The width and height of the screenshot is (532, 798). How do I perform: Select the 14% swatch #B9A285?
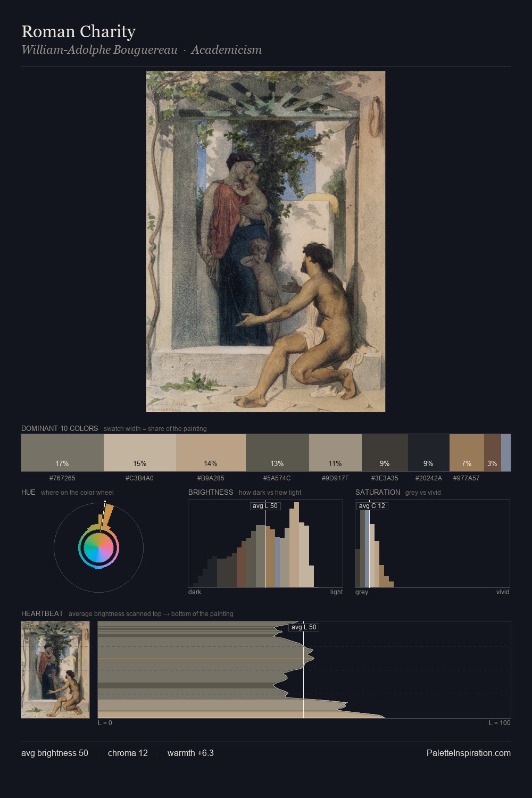point(211,453)
